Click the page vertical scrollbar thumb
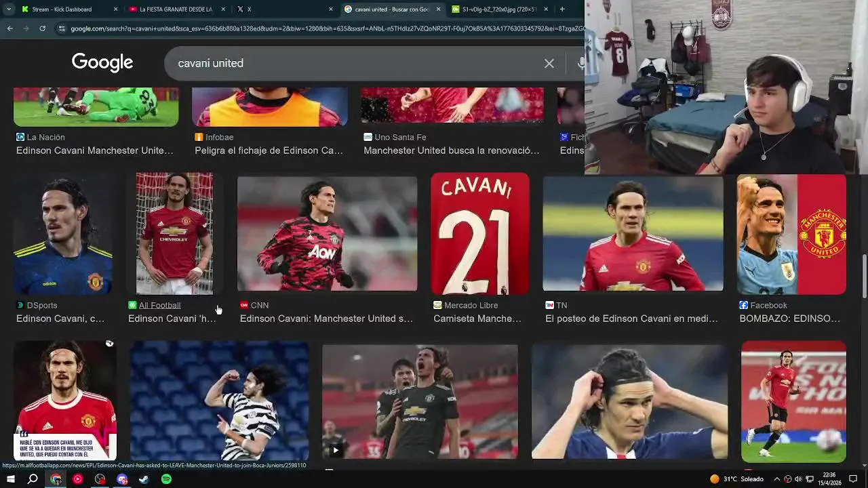The width and height of the screenshot is (868, 488). click(x=864, y=276)
